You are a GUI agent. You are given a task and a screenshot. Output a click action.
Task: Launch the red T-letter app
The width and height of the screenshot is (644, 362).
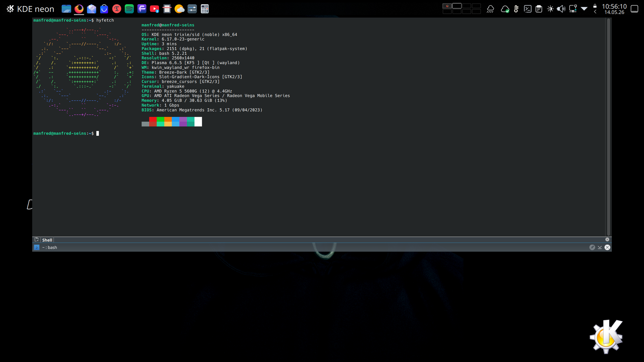click(x=117, y=9)
